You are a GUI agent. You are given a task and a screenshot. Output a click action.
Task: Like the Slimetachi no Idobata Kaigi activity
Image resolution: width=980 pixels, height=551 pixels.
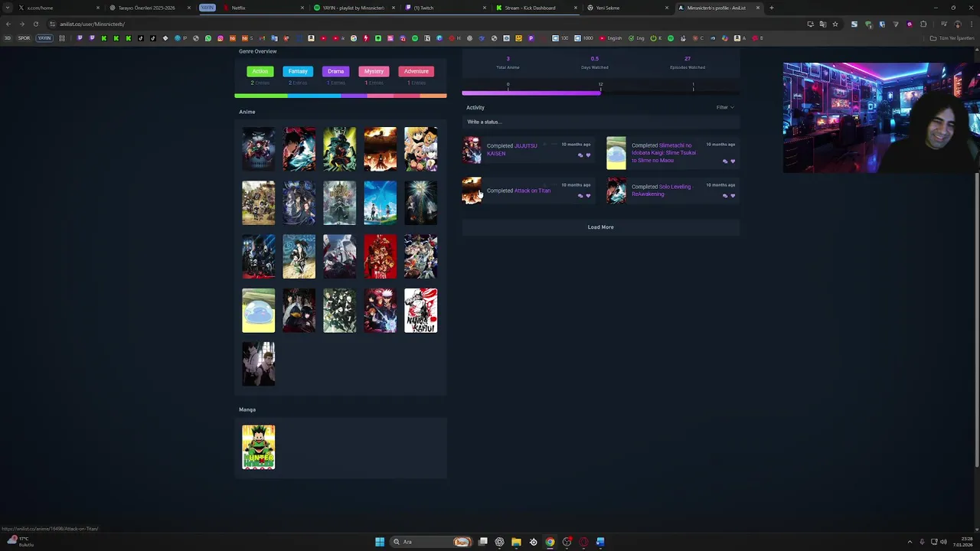(x=733, y=161)
